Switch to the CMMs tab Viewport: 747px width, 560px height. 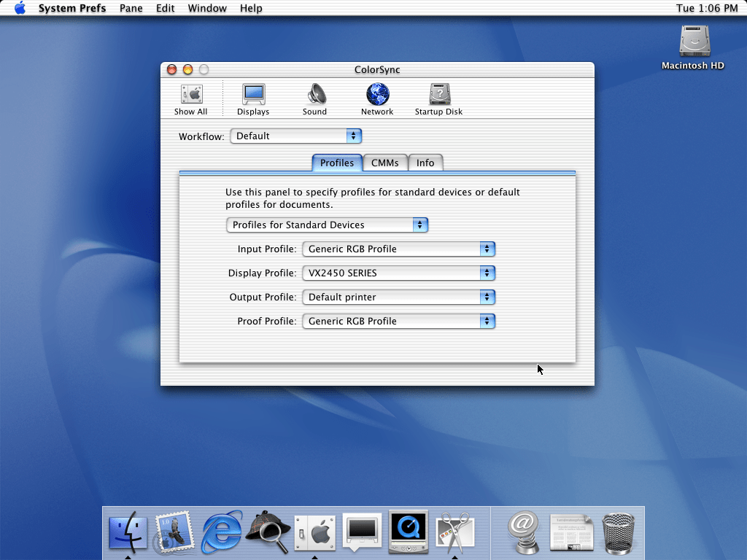pos(385,163)
